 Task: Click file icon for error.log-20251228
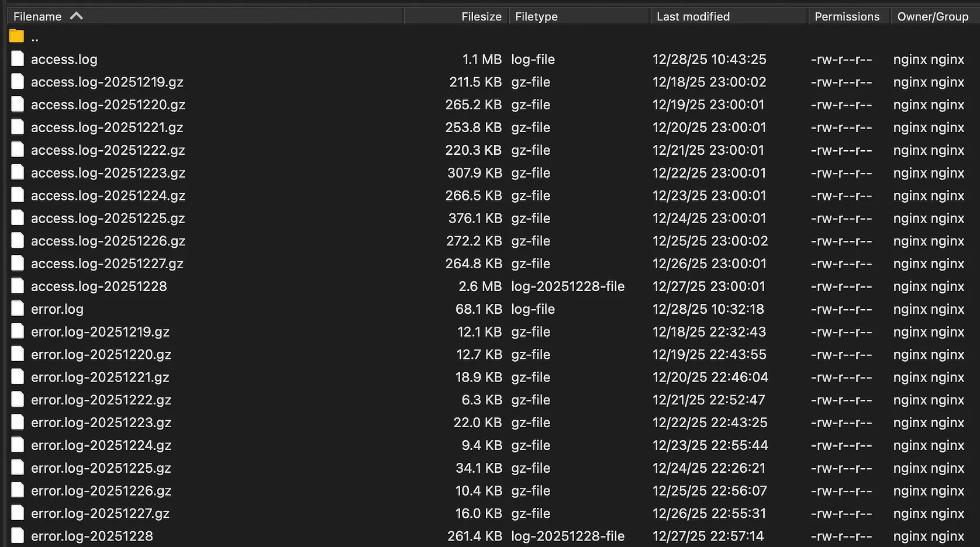[18, 536]
